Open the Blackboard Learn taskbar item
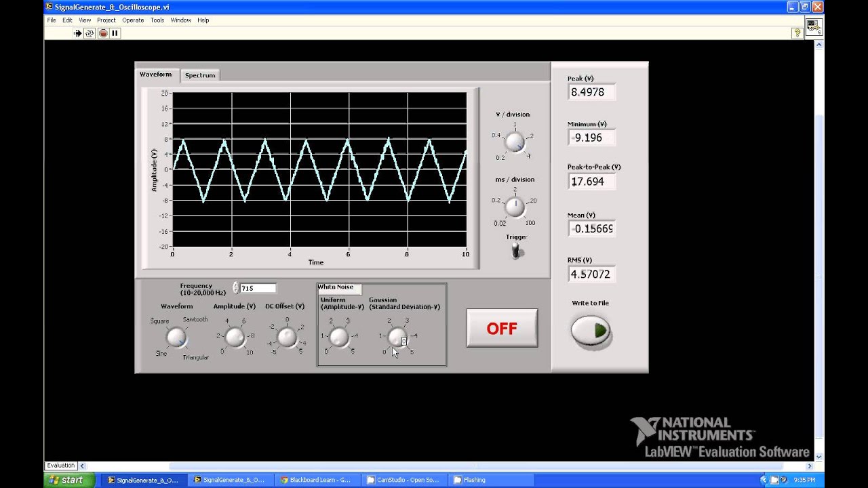Image resolution: width=868 pixels, height=488 pixels. click(x=315, y=480)
